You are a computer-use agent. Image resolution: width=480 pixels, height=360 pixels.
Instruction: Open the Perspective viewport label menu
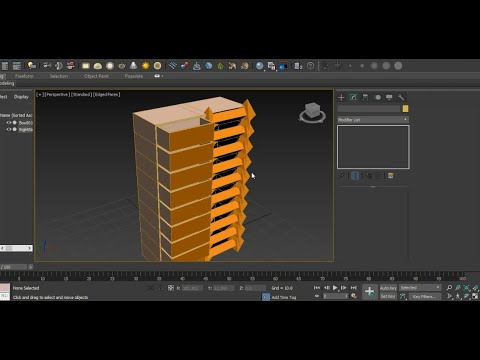[x=57, y=95]
